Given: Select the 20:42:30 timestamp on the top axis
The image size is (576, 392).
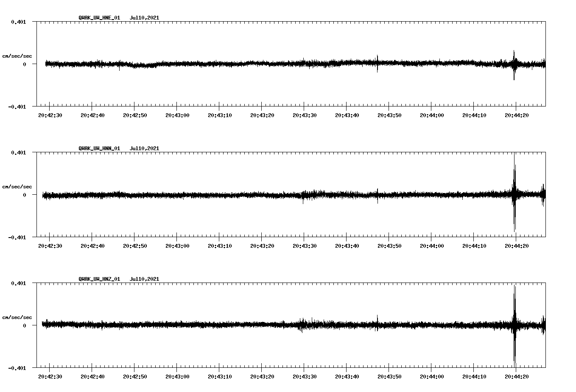Looking at the screenshot, I should (x=50, y=115).
